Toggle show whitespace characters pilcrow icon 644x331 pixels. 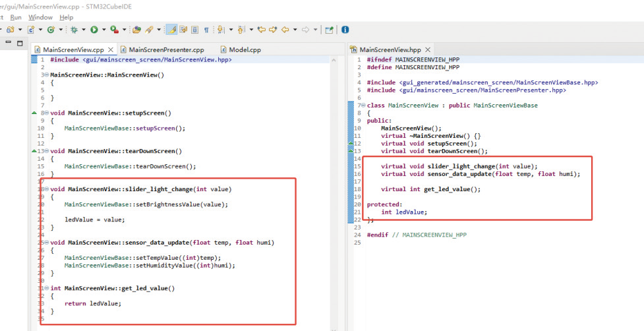206,30
